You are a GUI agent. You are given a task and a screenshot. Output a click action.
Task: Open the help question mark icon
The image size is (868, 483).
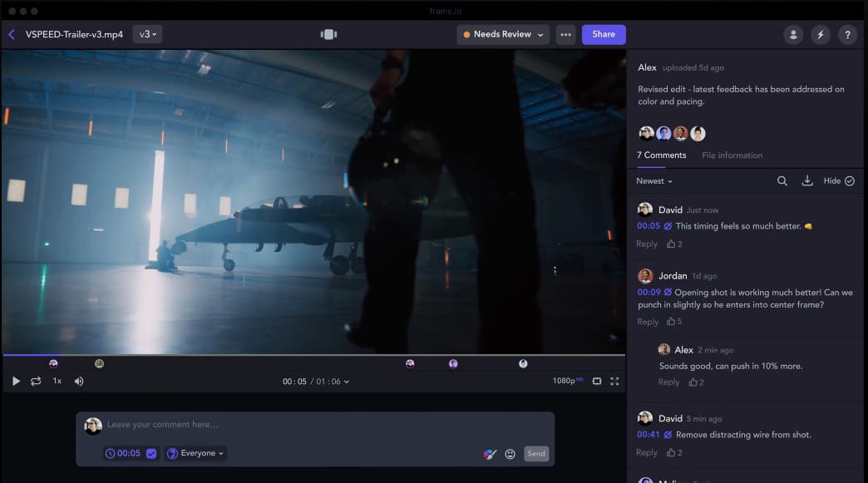pos(847,34)
